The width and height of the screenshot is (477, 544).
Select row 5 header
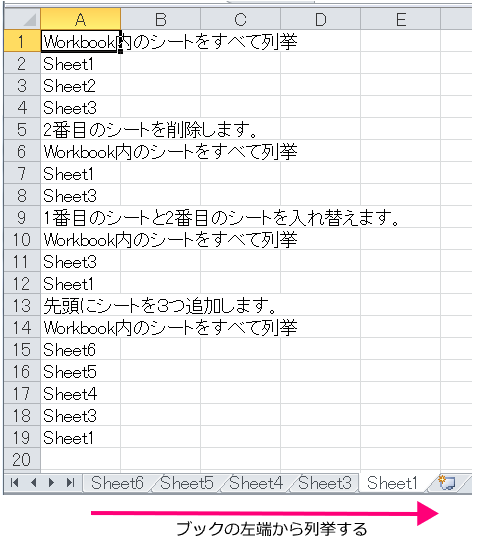(22, 129)
